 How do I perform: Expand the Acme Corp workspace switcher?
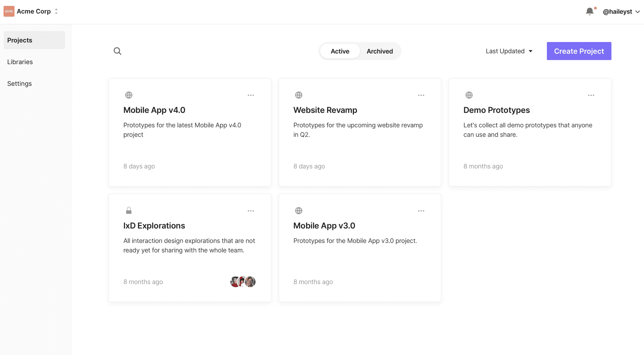(56, 11)
